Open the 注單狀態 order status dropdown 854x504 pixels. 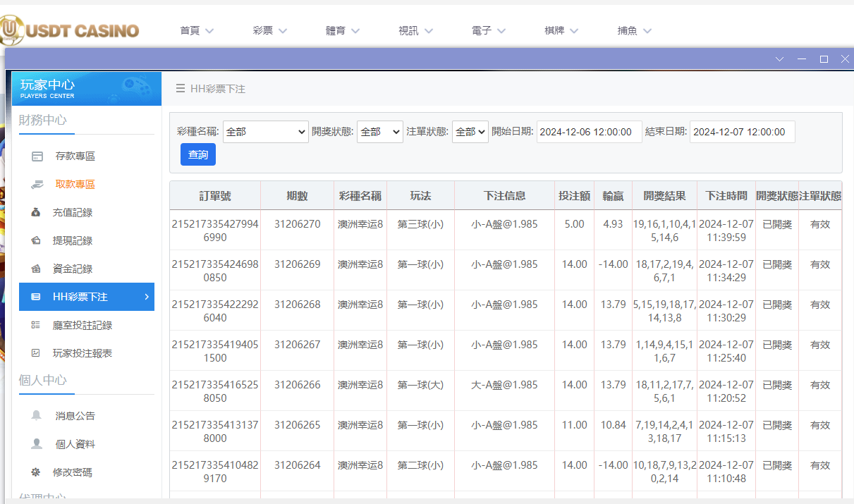coord(470,132)
